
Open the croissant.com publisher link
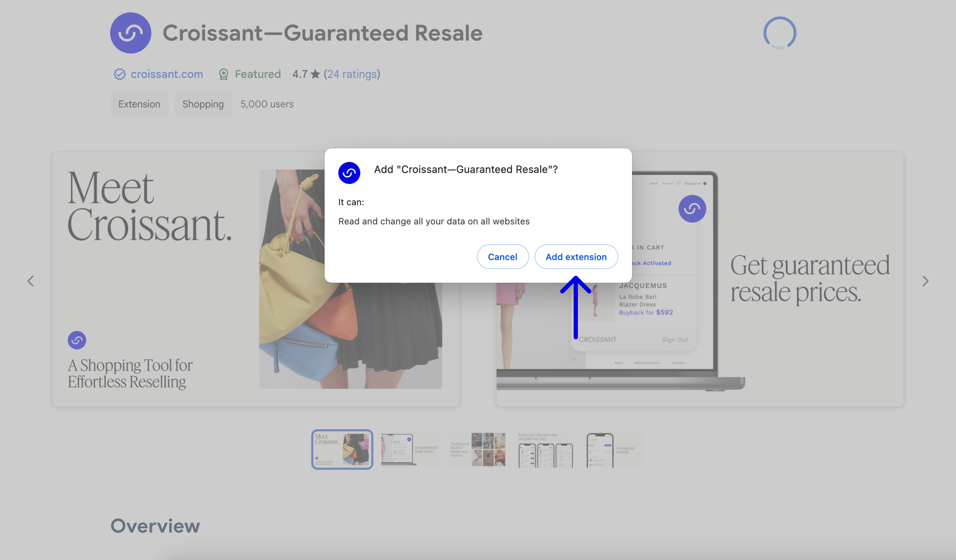click(166, 74)
